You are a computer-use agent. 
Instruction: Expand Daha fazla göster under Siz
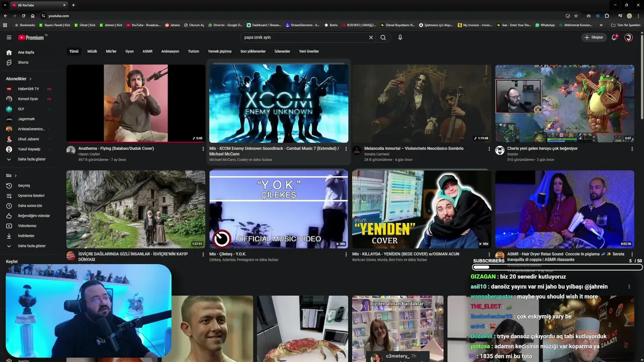[31, 246]
